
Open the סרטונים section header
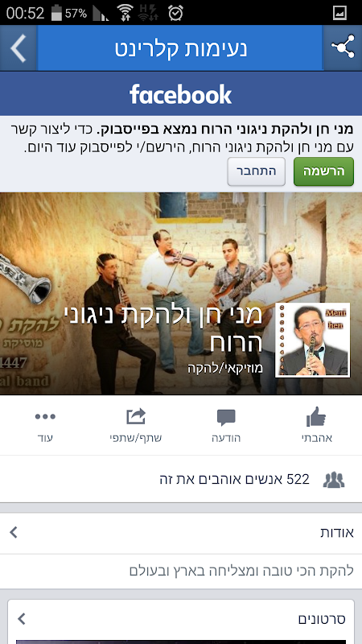[x=181, y=619]
